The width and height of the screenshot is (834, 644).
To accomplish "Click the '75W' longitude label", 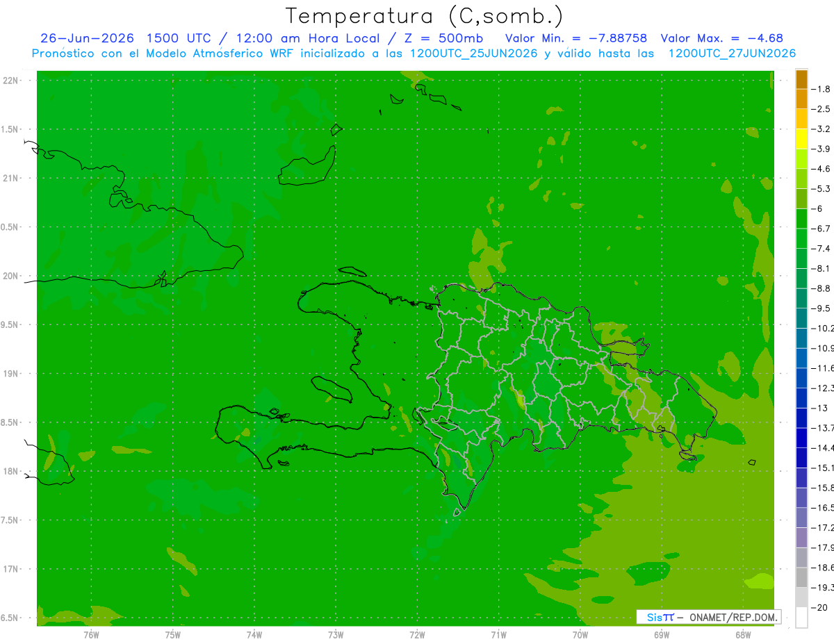I will click(173, 634).
